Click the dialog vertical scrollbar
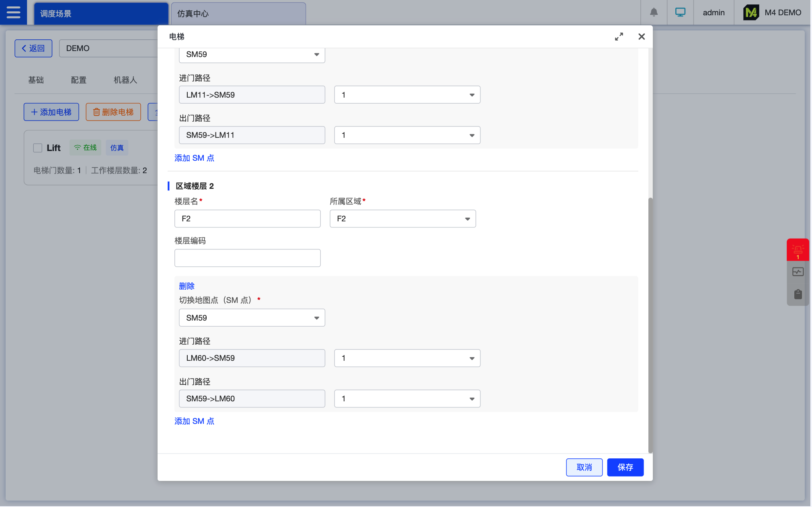The width and height of the screenshot is (812, 507). click(x=650, y=325)
